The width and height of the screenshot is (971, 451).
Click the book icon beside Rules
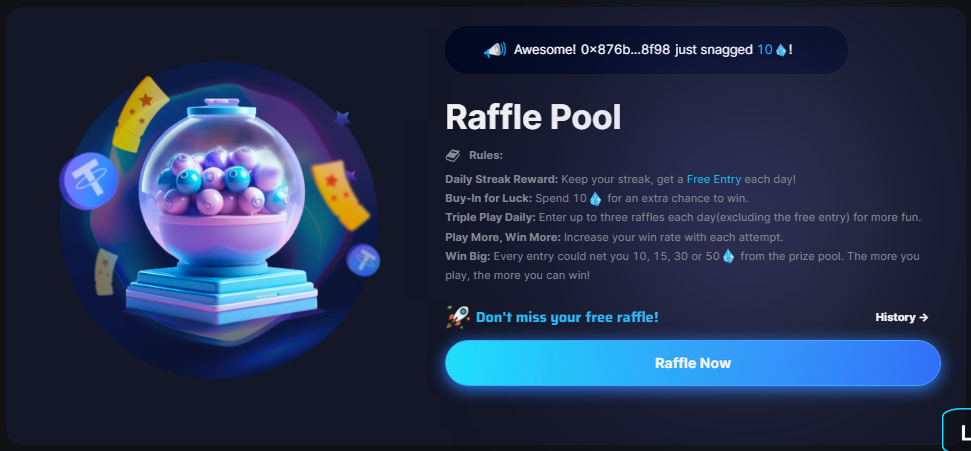(453, 155)
